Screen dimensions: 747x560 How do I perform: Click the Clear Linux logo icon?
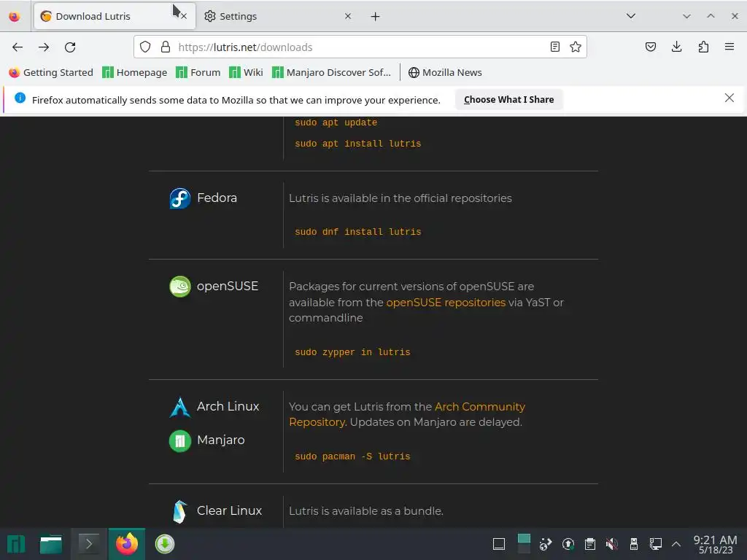pos(180,512)
